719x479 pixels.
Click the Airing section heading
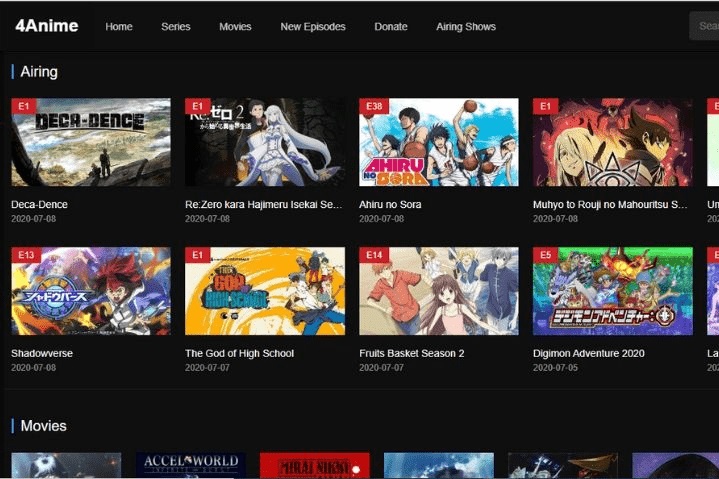click(x=39, y=72)
